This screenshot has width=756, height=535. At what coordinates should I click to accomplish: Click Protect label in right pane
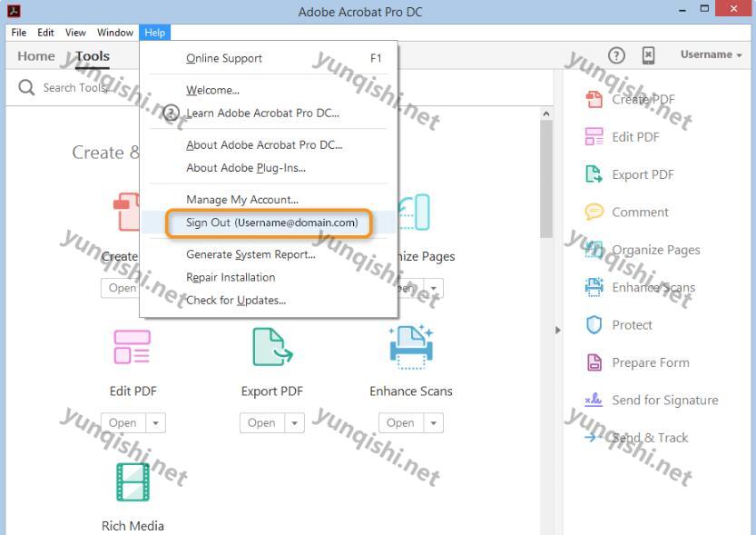click(632, 325)
